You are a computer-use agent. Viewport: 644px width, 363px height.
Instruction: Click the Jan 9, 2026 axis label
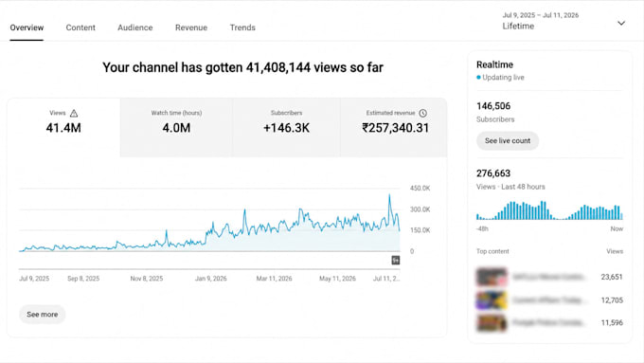point(210,279)
